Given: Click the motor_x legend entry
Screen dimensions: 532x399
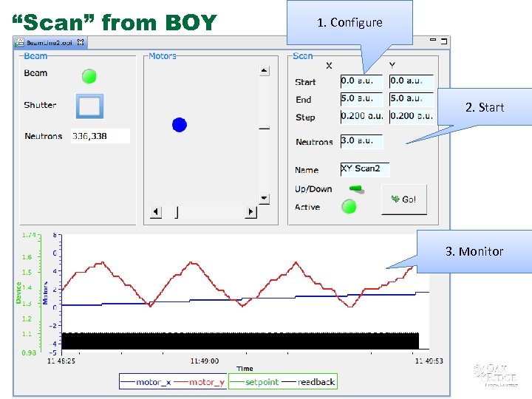Looking at the screenshot, I should coord(146,382).
